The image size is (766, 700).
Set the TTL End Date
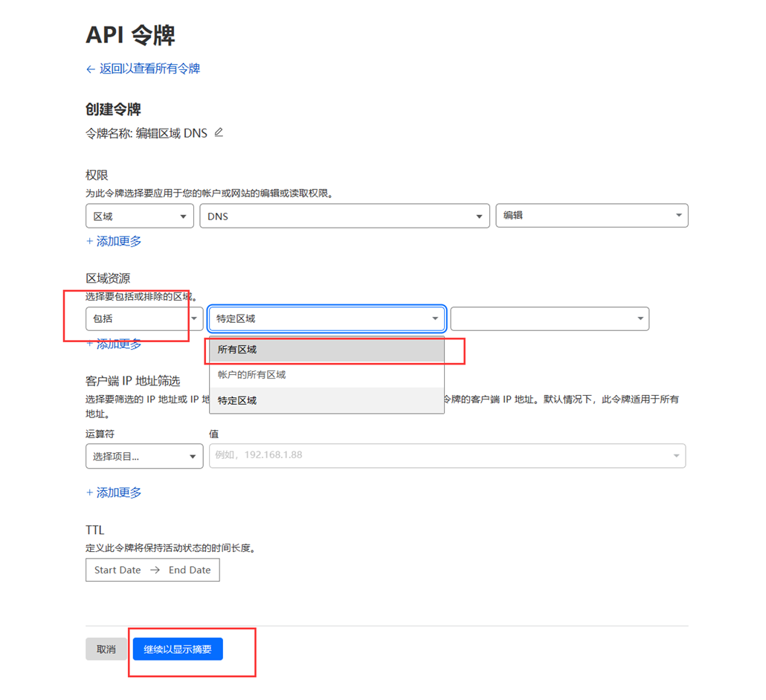pos(190,570)
